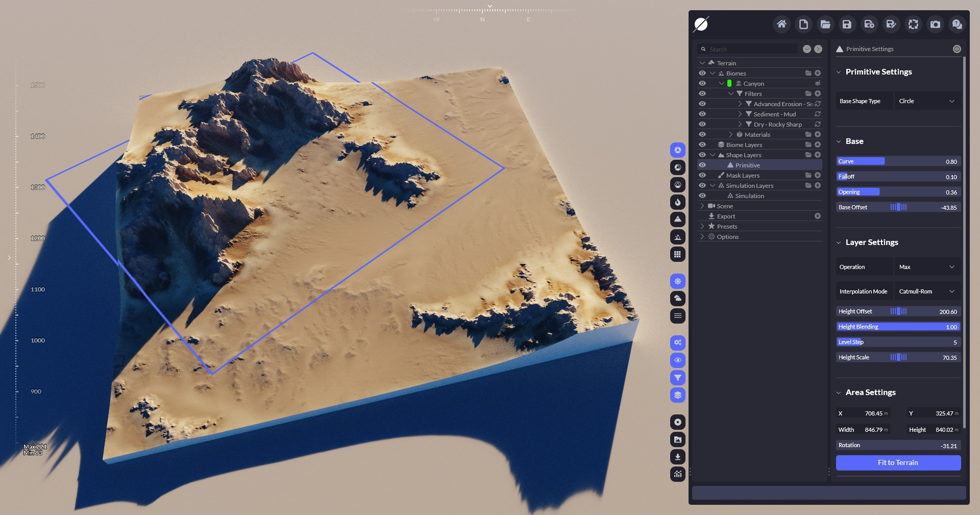Image resolution: width=980 pixels, height=515 pixels.
Task: Select the Export item in the tree
Action: click(x=726, y=216)
